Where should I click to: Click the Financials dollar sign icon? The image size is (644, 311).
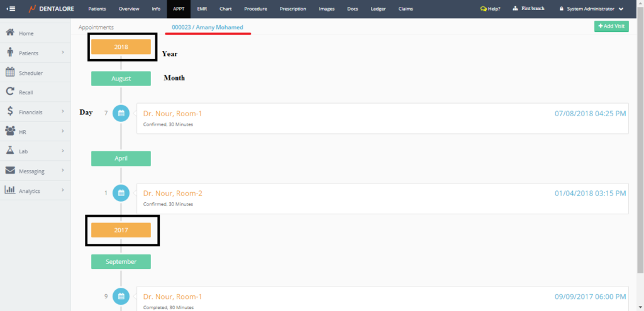10,112
